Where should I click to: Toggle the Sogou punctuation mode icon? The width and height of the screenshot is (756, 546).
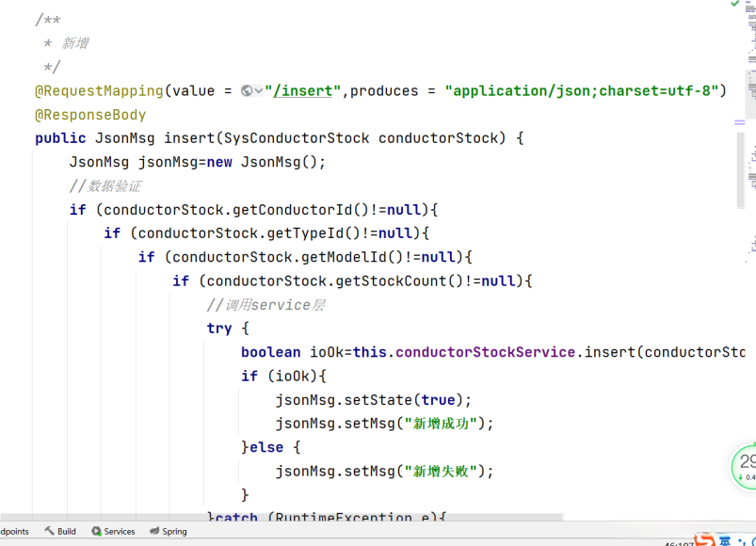click(742, 542)
